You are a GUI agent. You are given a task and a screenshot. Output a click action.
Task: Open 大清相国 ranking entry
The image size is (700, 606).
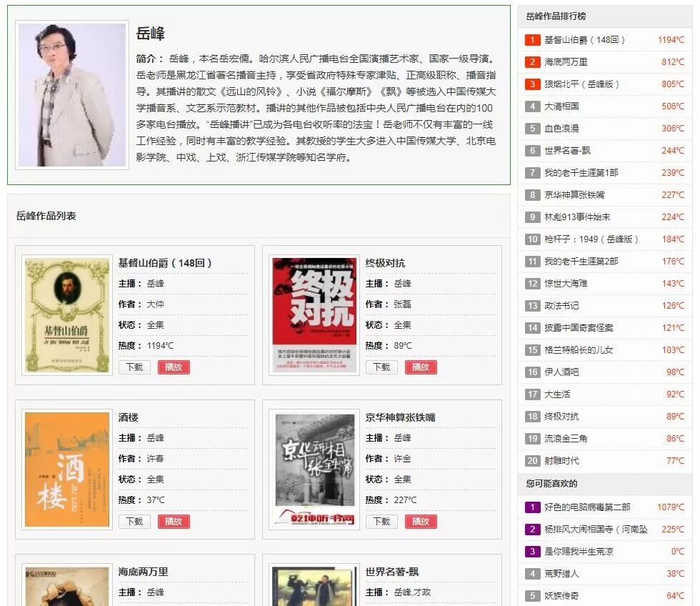561,106
